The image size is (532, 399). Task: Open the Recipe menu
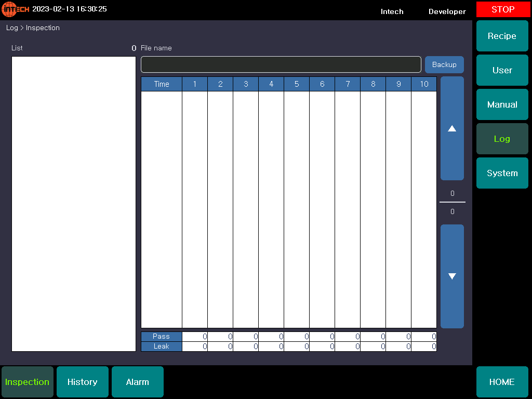coord(502,36)
